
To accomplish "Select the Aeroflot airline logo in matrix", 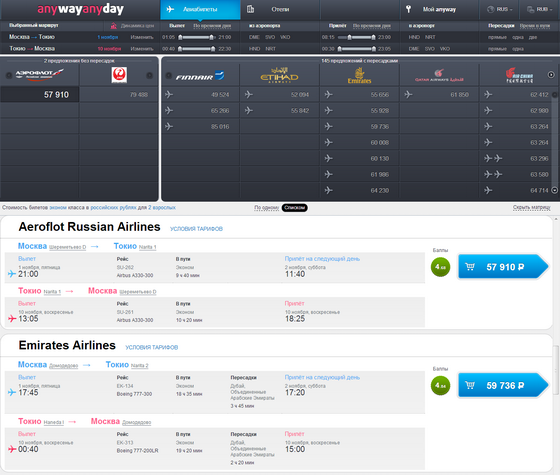I will click(x=39, y=75).
